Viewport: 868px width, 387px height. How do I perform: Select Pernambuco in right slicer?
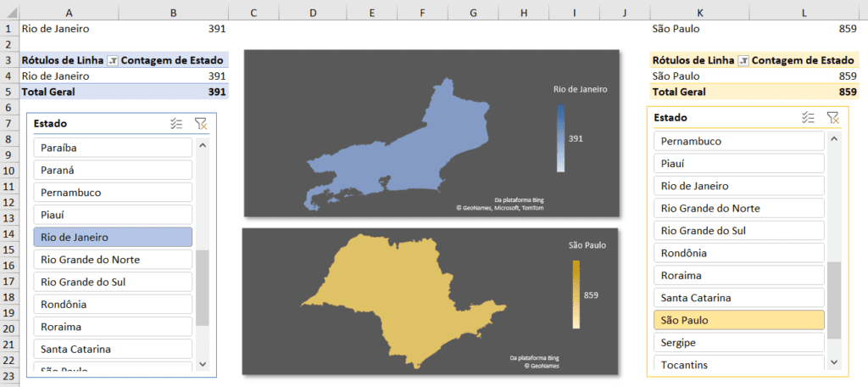[739, 141]
